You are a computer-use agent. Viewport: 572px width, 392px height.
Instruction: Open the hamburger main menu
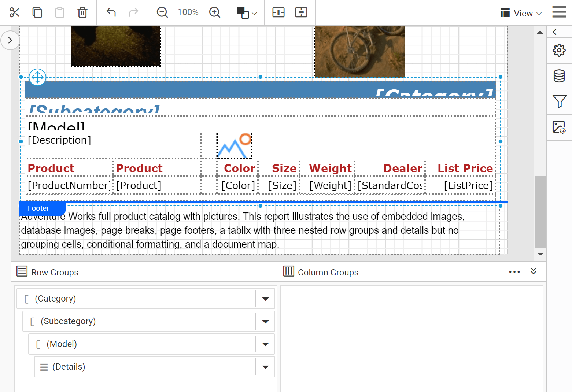coord(559,12)
